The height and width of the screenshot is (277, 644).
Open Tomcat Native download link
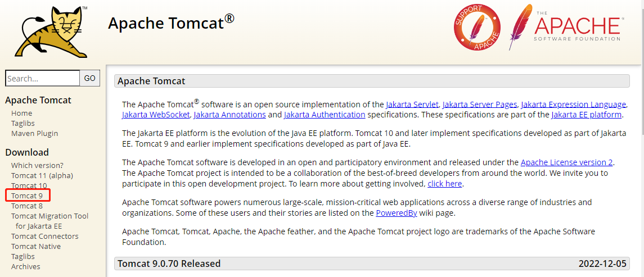[36, 246]
